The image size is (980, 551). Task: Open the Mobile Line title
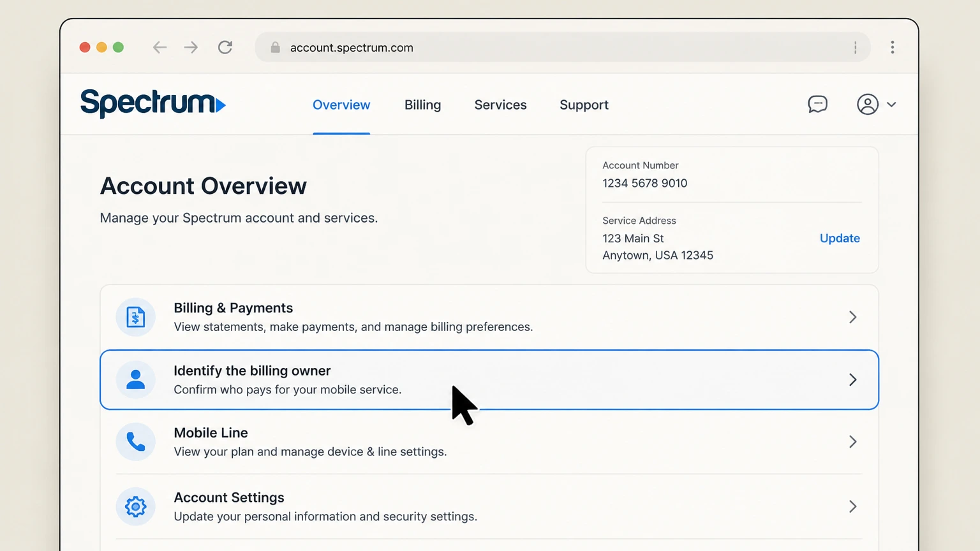click(x=211, y=432)
